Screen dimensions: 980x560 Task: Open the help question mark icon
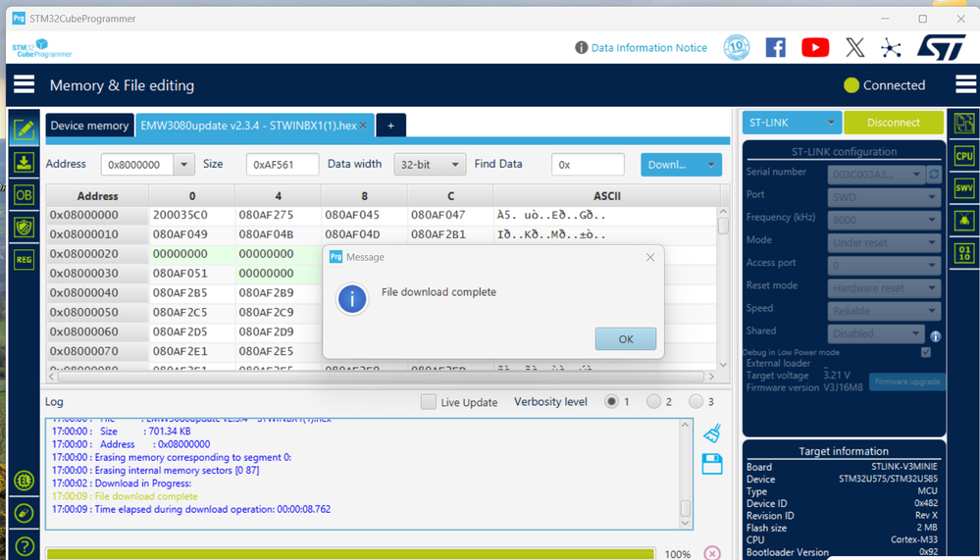(24, 546)
